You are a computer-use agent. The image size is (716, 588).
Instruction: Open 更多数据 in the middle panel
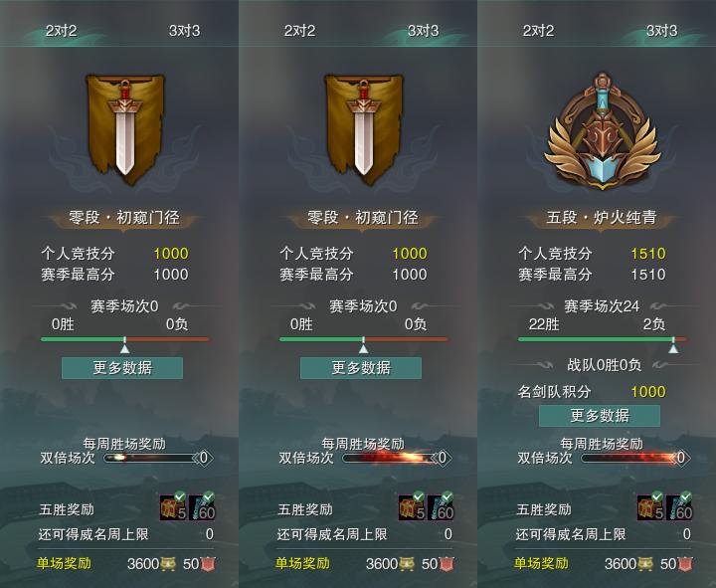pos(361,368)
